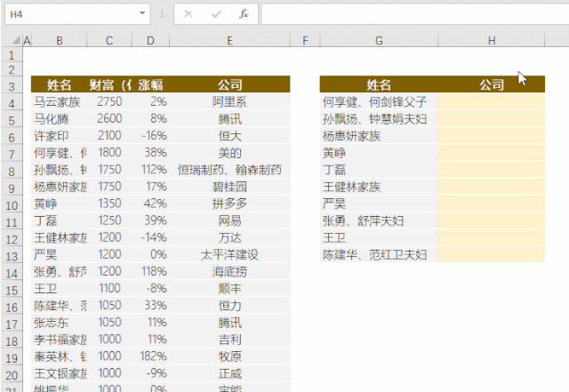This screenshot has height=392, width=569.
Task: Expand the Name Box dropdown arrow
Action: click(x=142, y=14)
